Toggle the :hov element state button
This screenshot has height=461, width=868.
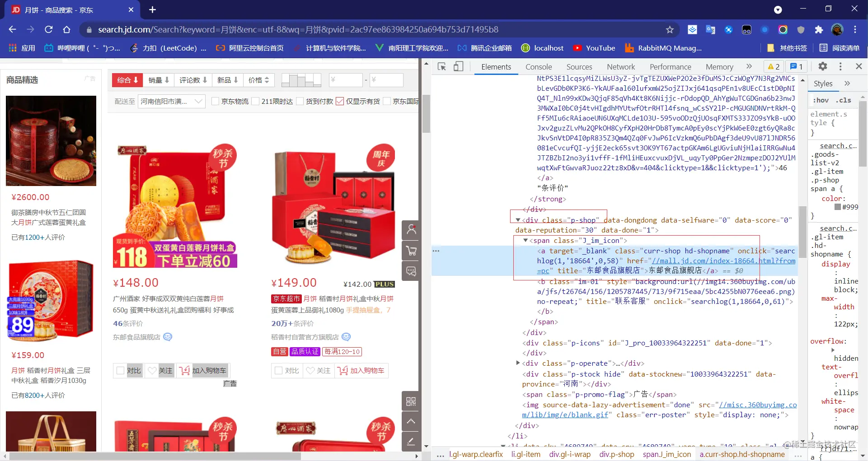[x=821, y=100]
